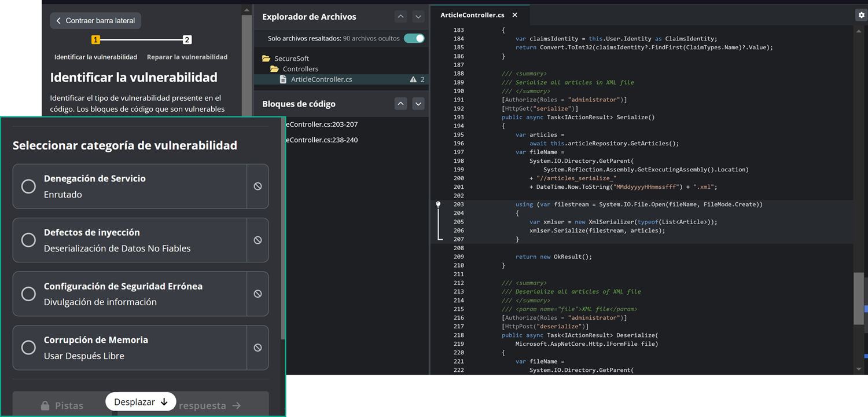Select Denegación de Servicio radio option
The height and width of the screenshot is (417, 868).
(x=28, y=186)
